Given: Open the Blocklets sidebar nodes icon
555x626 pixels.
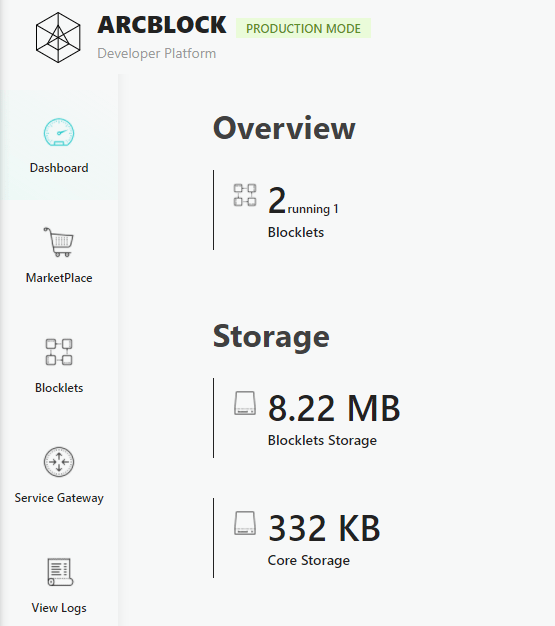Looking at the screenshot, I should pyautogui.click(x=59, y=352).
